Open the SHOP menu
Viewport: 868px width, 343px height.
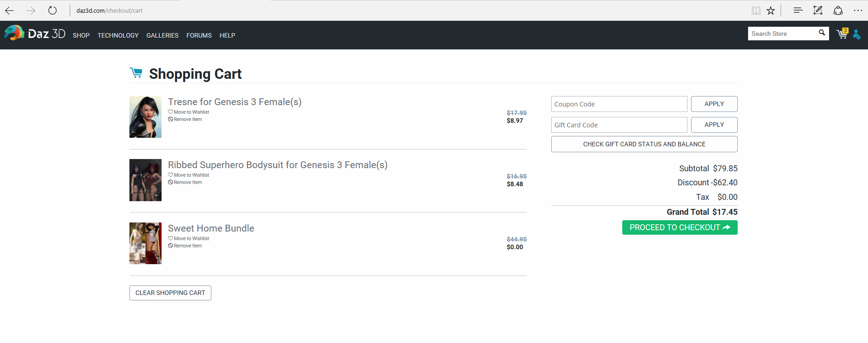pos(81,35)
